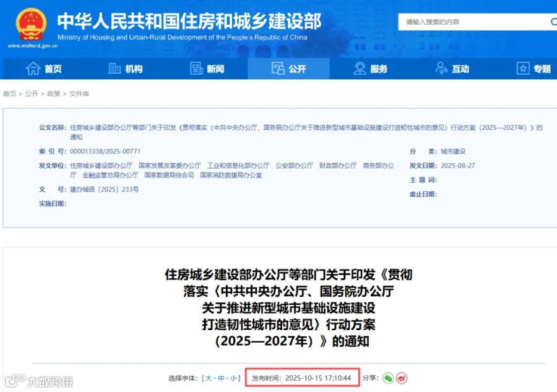Image resolution: width=557 pixels, height=392 pixels.
Task: Go to 首页 in breadcrumb
Action: tap(9, 93)
